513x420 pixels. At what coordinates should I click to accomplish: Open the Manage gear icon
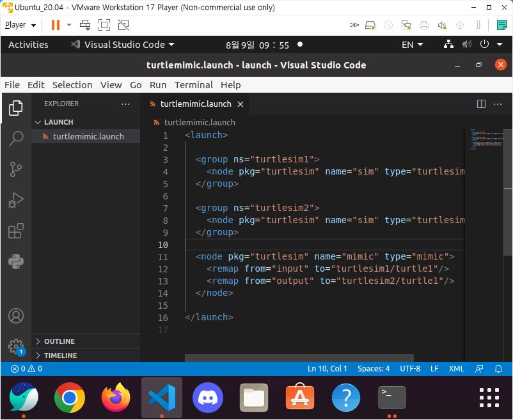16,346
